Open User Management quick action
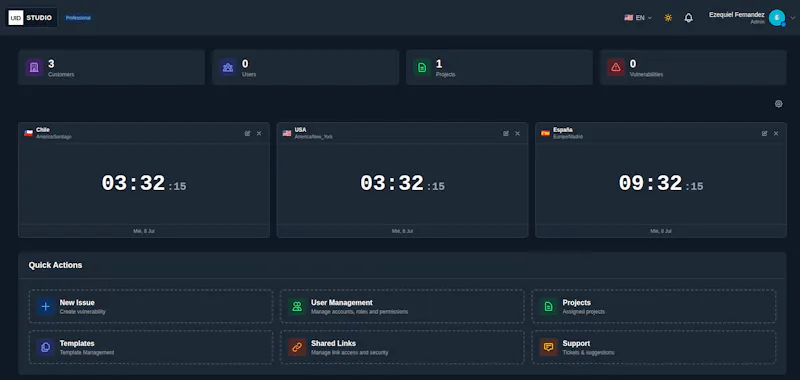Viewport: 800px width, 380px height. click(x=402, y=306)
